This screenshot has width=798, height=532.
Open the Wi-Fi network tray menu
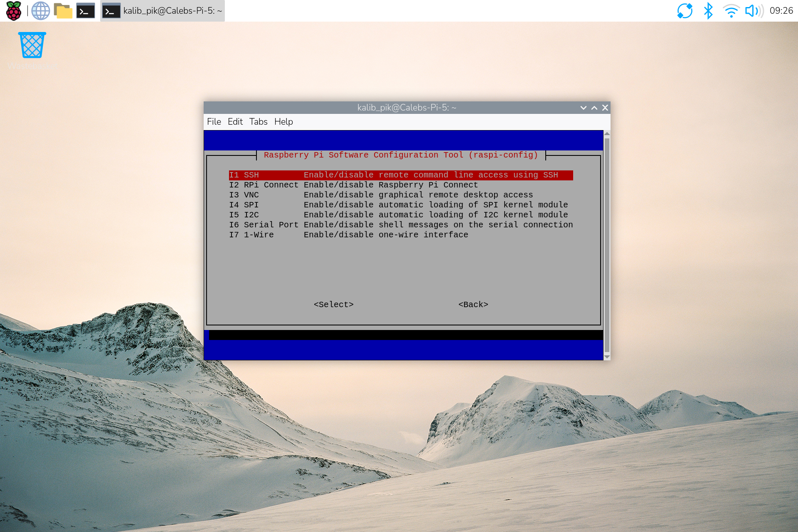(x=731, y=11)
